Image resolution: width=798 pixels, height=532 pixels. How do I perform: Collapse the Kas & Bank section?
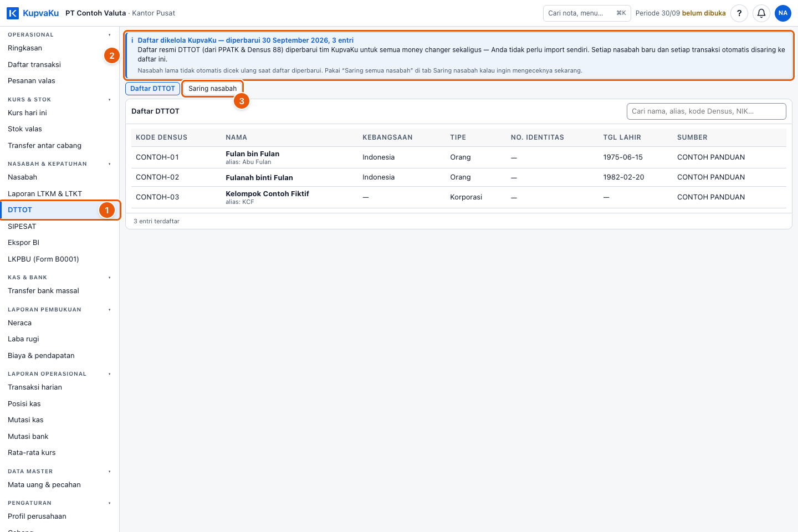110,278
